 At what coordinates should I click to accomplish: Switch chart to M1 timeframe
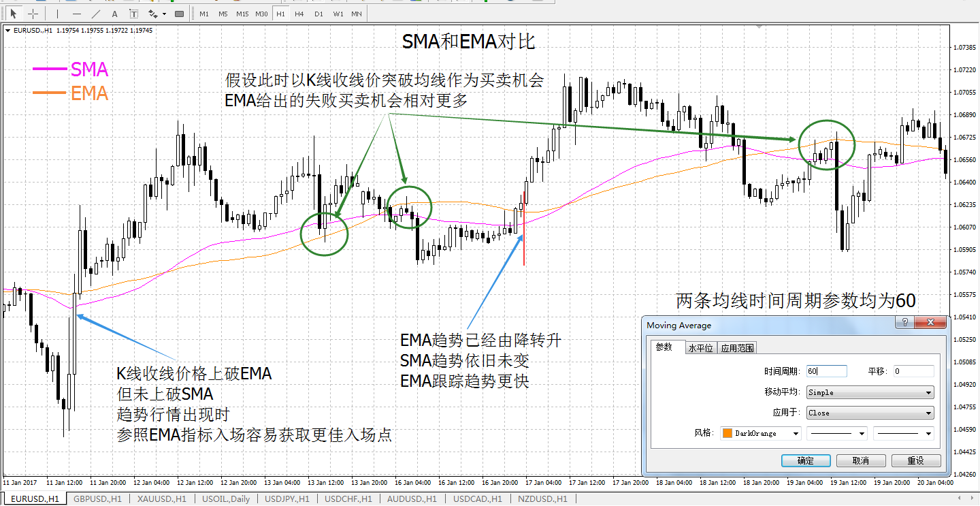click(x=204, y=14)
